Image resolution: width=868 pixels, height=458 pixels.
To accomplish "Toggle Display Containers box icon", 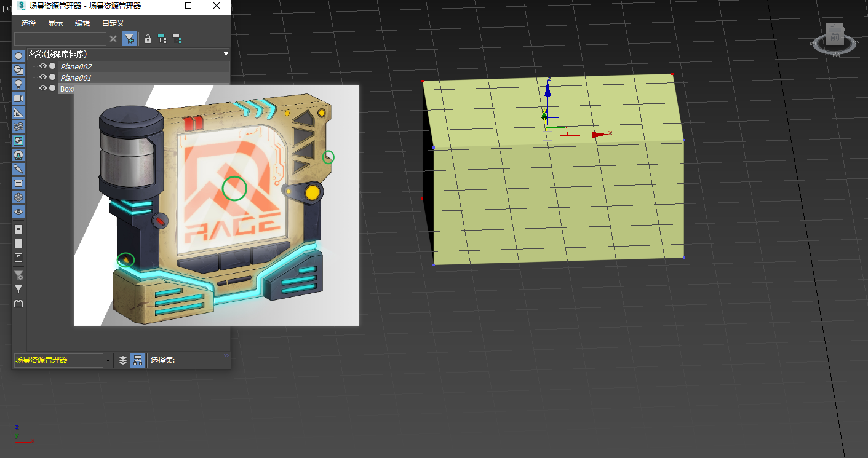I will [x=18, y=183].
